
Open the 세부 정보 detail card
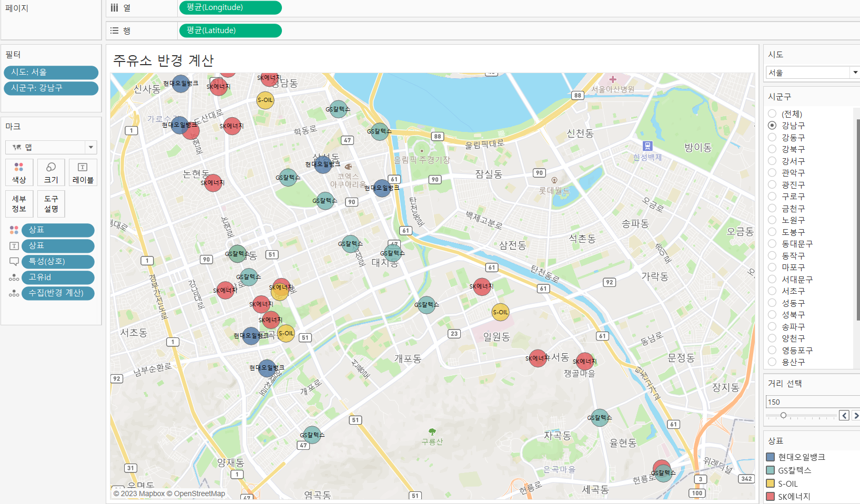19,204
